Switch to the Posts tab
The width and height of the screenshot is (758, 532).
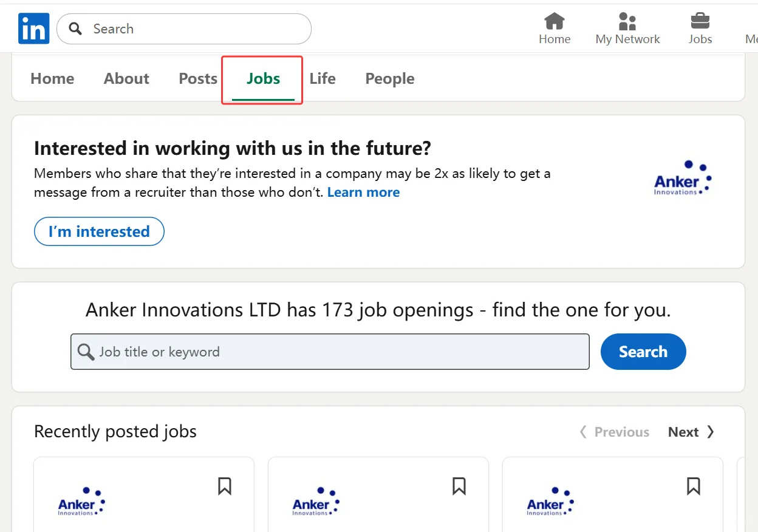(x=198, y=78)
